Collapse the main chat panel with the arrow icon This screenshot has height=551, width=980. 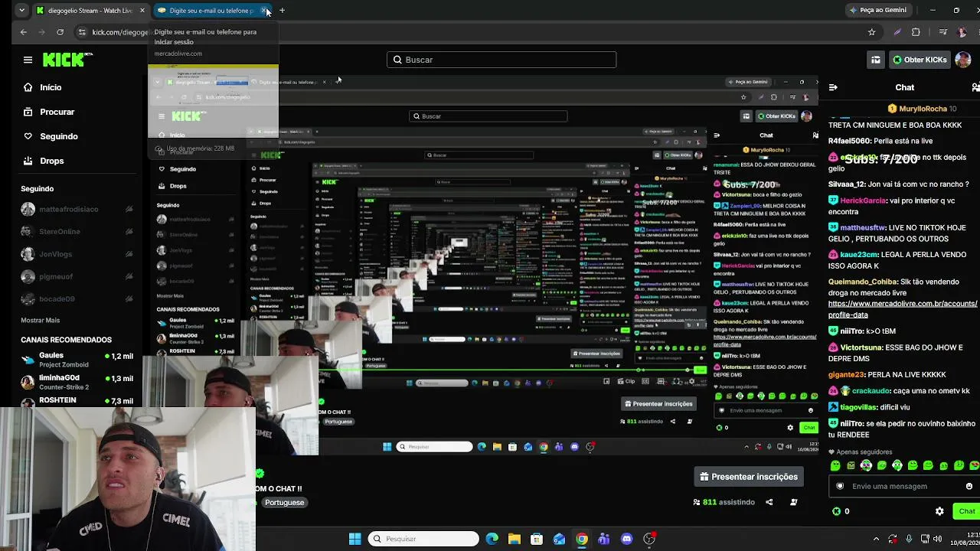coord(833,87)
